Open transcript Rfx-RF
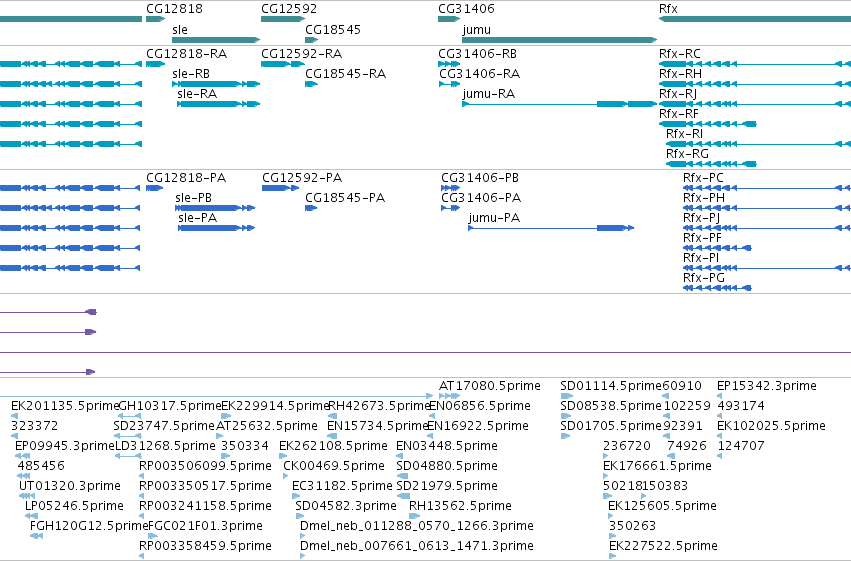The height and width of the screenshot is (561, 851). [678, 113]
